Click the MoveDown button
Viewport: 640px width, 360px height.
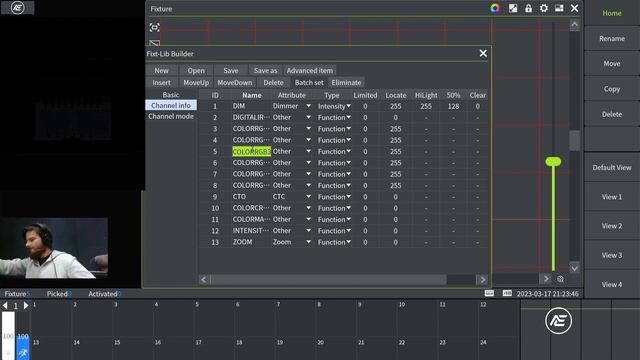pos(235,82)
